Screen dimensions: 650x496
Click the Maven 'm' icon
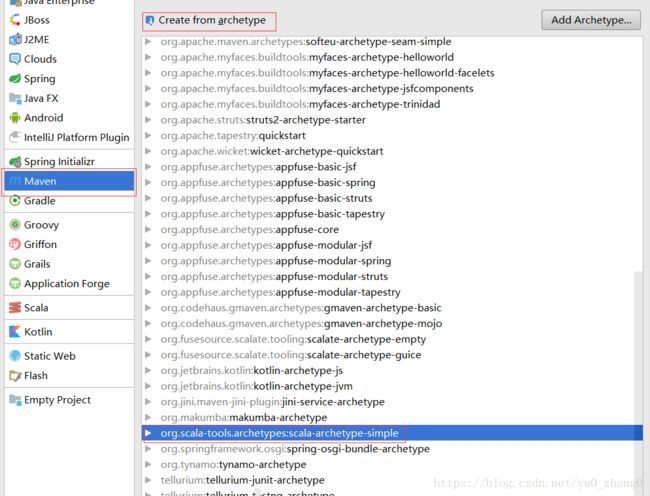(x=15, y=181)
